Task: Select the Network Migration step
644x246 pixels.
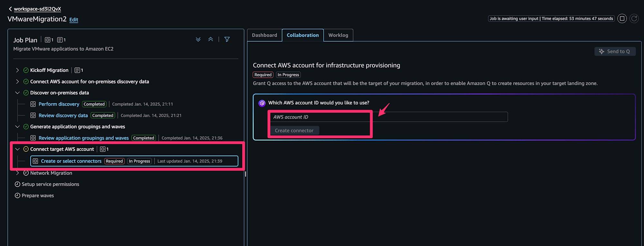Action: tap(51, 173)
